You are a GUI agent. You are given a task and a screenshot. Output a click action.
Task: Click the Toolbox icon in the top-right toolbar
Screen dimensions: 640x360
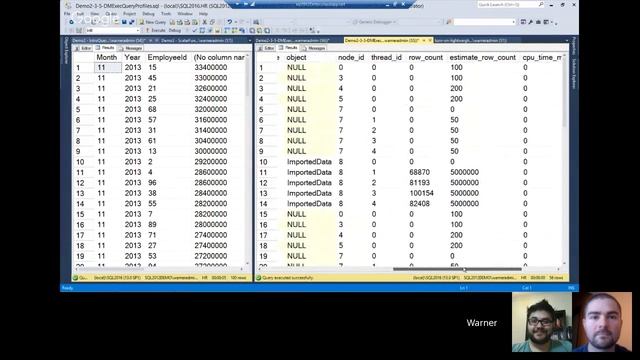coord(538,22)
